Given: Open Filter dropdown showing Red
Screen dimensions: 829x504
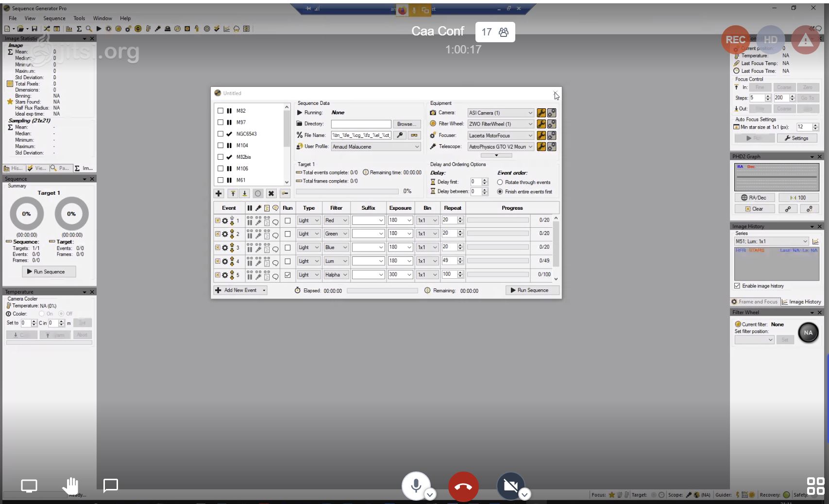Looking at the screenshot, I should 336,220.
